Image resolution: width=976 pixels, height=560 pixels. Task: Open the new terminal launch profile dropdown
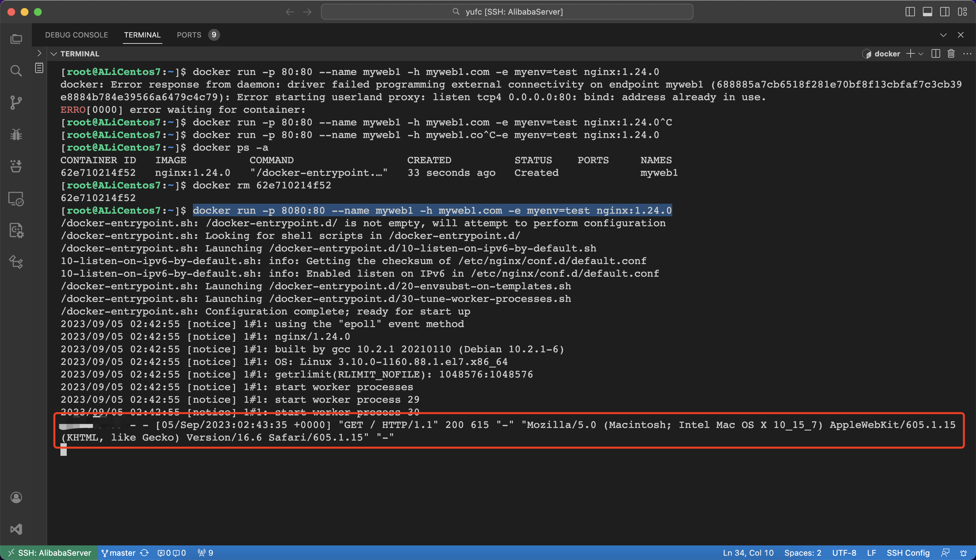[921, 54]
